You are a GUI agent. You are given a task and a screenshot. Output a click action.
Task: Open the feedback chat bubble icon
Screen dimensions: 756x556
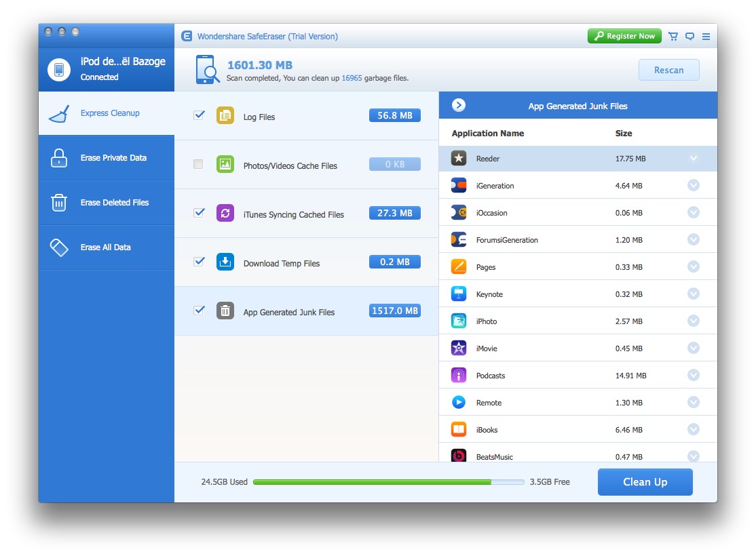click(689, 36)
